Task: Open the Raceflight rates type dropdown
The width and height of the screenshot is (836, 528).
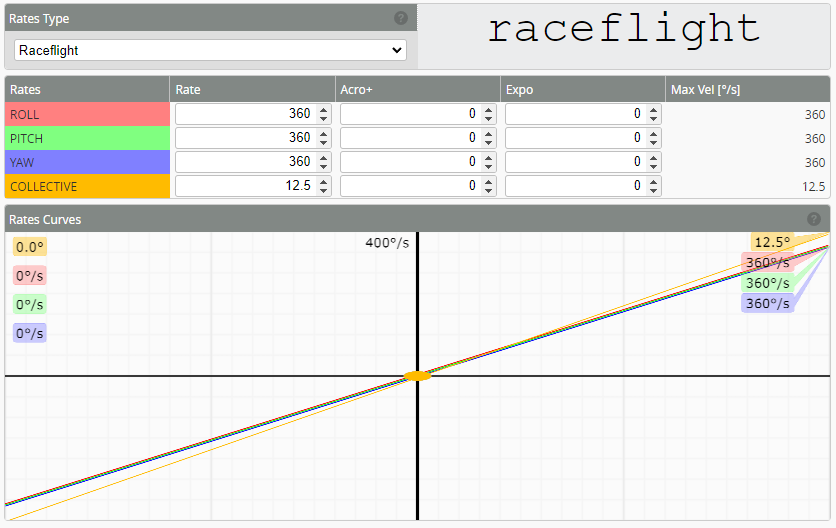Action: [210, 50]
